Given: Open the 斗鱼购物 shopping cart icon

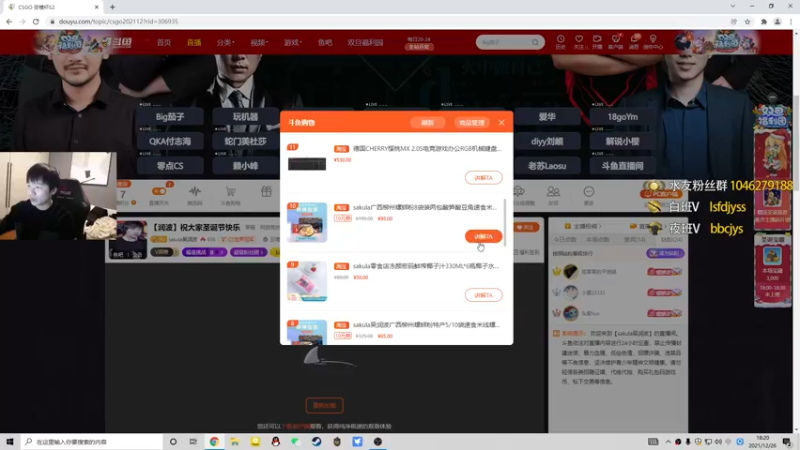Looking at the screenshot, I should (x=231, y=192).
